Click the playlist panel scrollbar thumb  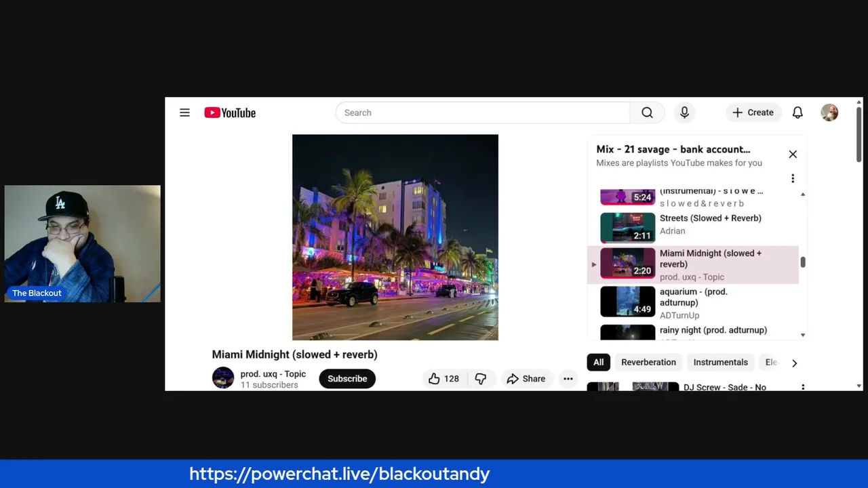pyautogui.click(x=803, y=262)
